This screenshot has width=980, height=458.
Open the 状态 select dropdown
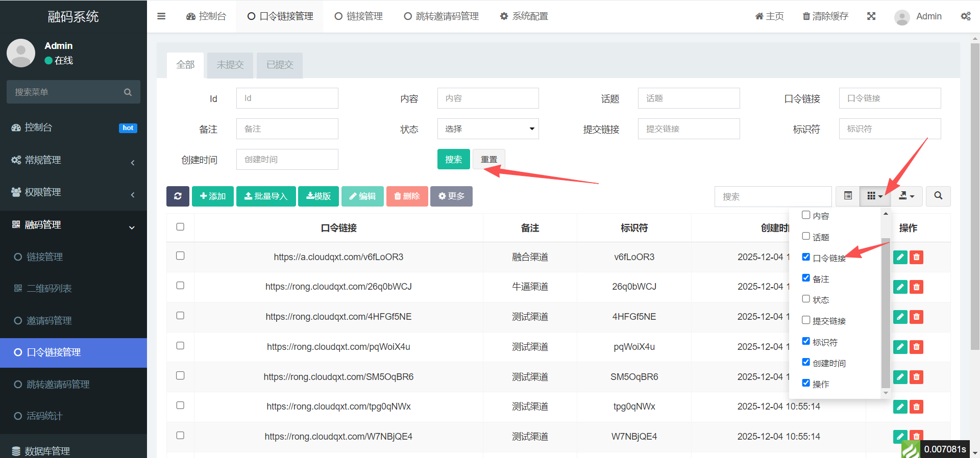pos(487,129)
